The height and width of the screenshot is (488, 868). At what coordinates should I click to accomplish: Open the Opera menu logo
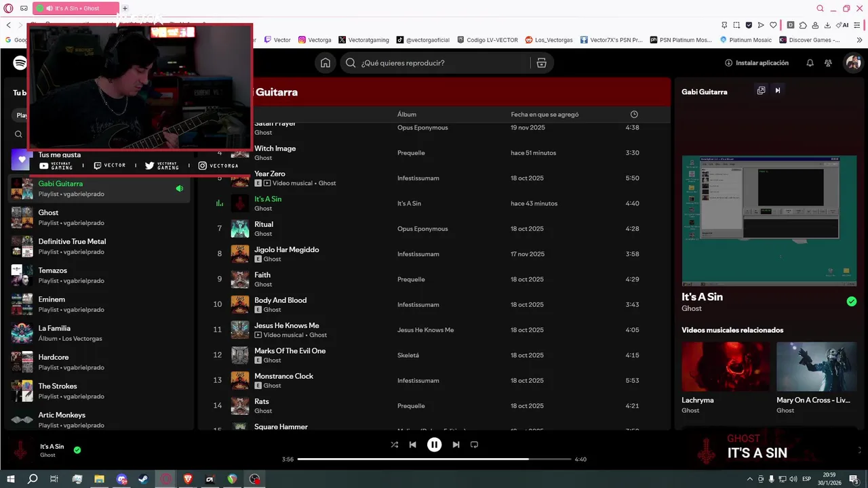(x=8, y=8)
